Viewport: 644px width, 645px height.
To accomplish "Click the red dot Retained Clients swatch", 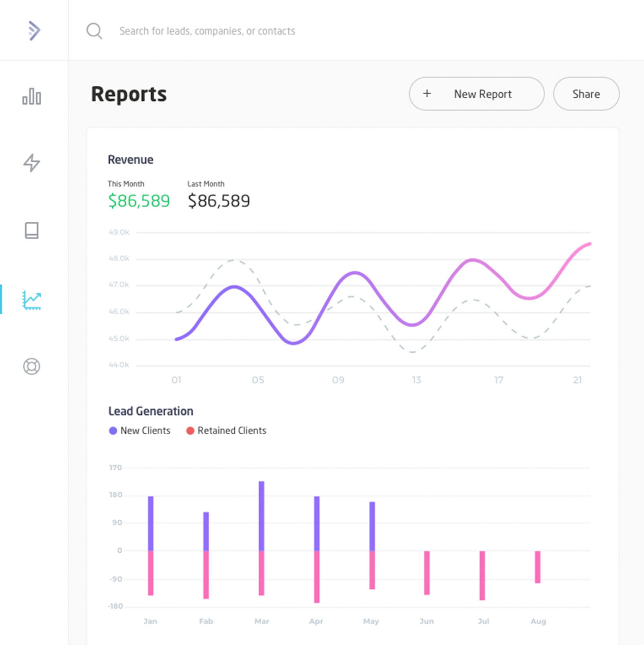I will click(190, 431).
